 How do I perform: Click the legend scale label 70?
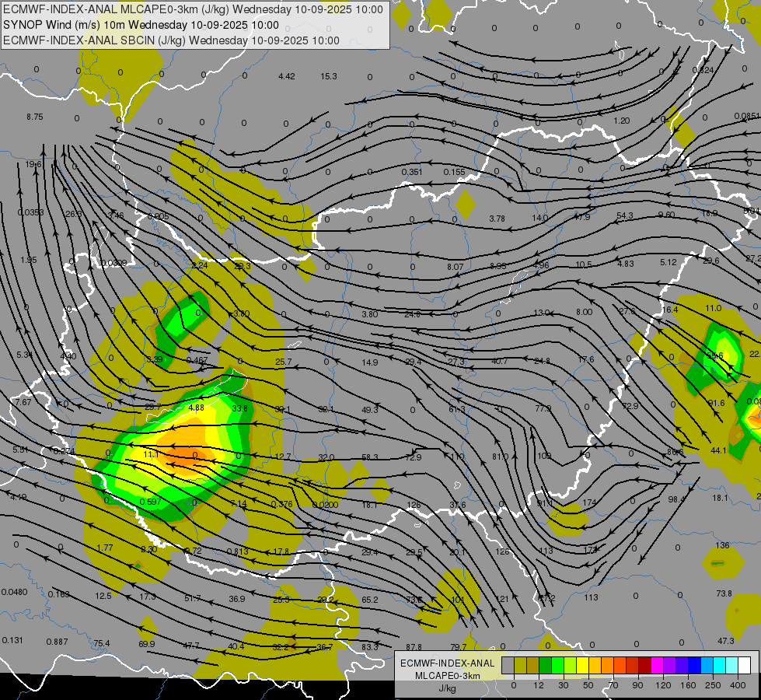[x=613, y=685]
